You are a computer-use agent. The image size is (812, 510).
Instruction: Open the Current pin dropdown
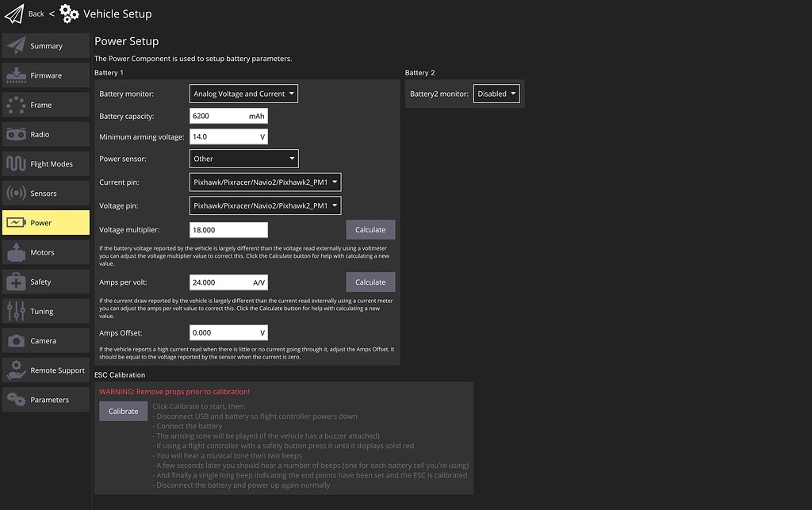(x=265, y=182)
